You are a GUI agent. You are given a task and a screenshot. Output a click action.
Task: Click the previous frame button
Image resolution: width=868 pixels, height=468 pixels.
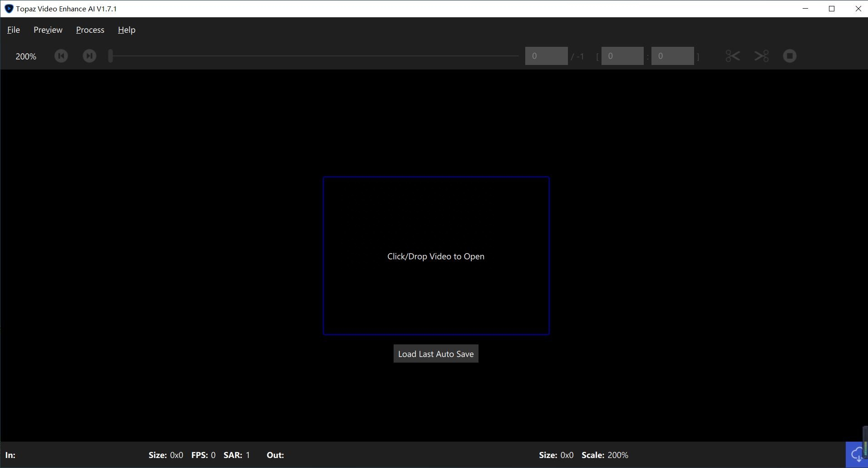61,56
